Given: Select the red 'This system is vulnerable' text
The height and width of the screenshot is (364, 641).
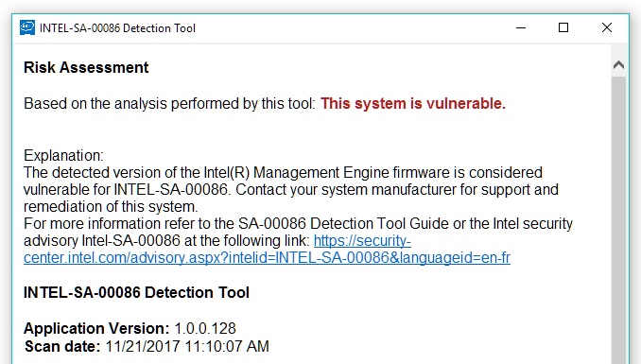Looking at the screenshot, I should coord(413,103).
